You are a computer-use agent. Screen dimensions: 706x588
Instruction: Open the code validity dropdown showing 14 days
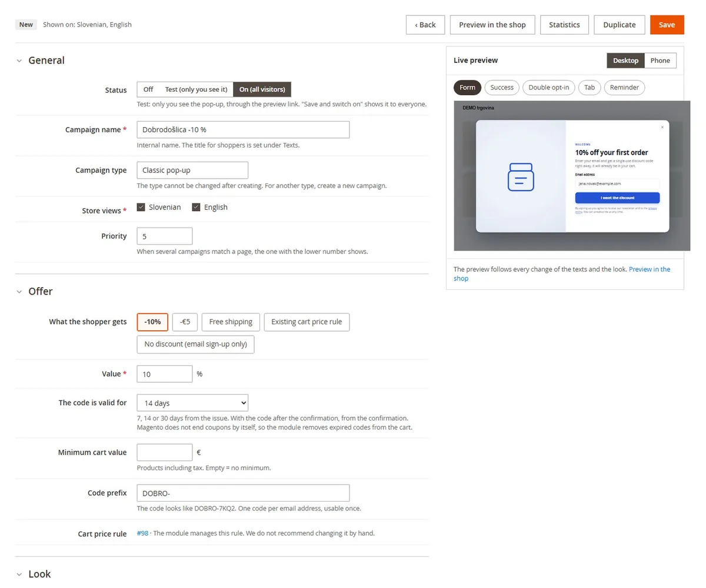[x=192, y=403]
